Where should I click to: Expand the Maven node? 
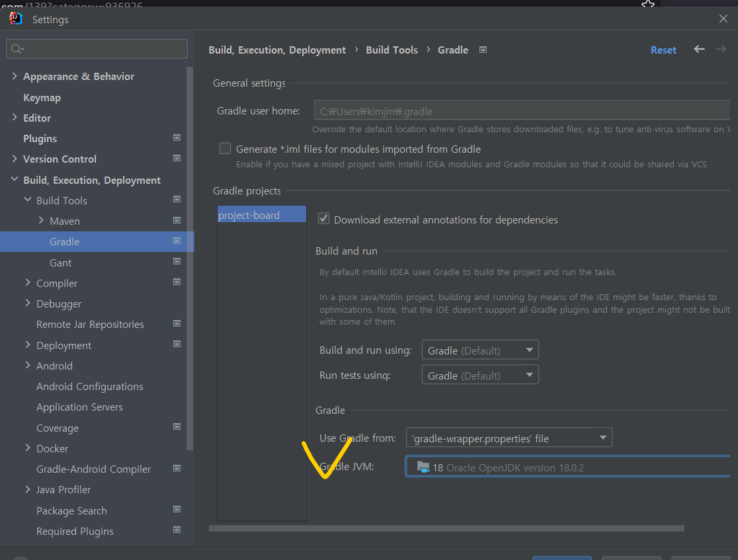pos(41,220)
